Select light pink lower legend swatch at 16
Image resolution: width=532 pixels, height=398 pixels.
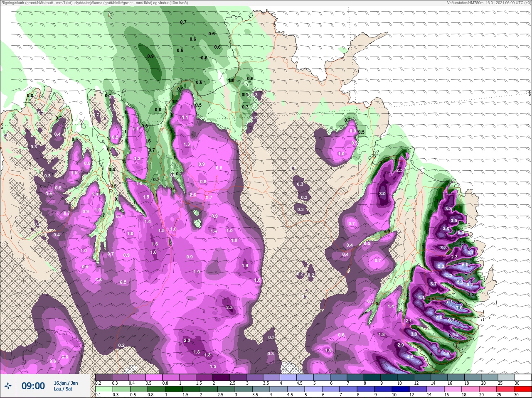[x=453, y=389]
